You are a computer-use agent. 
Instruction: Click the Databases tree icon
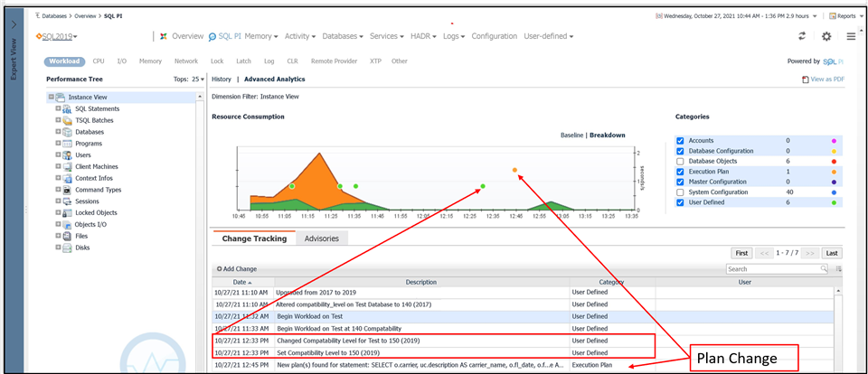click(67, 132)
